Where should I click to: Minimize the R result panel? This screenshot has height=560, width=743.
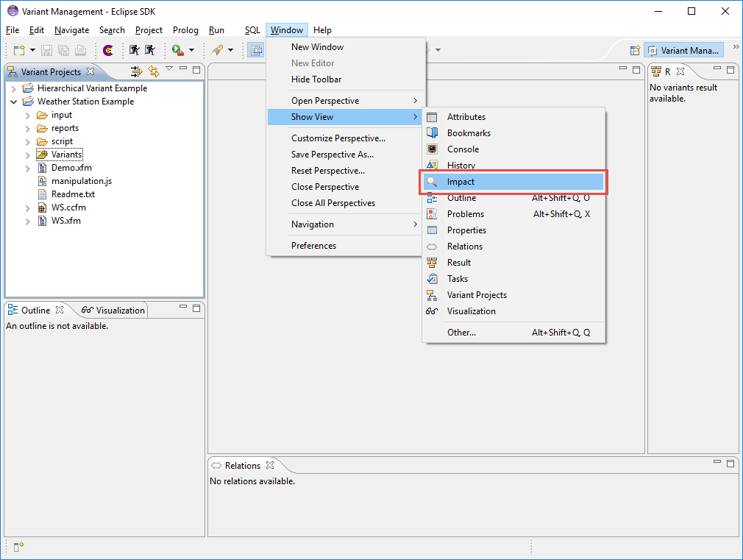pos(717,68)
